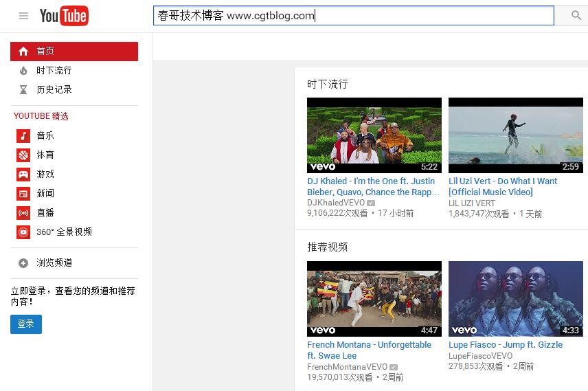Image resolution: width=588 pixels, height=391 pixels.
Task: Click the YouTube logo
Action: click(x=64, y=16)
